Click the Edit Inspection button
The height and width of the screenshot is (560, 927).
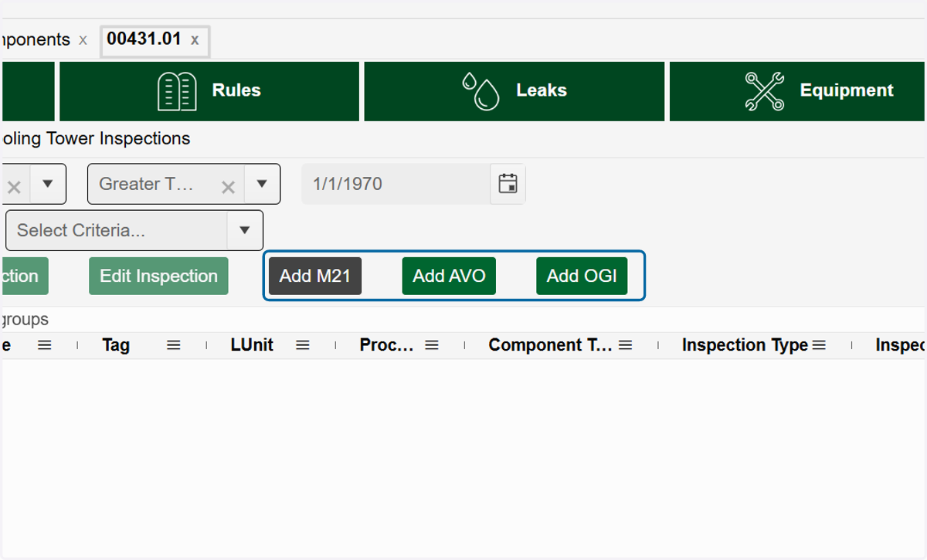click(x=158, y=277)
